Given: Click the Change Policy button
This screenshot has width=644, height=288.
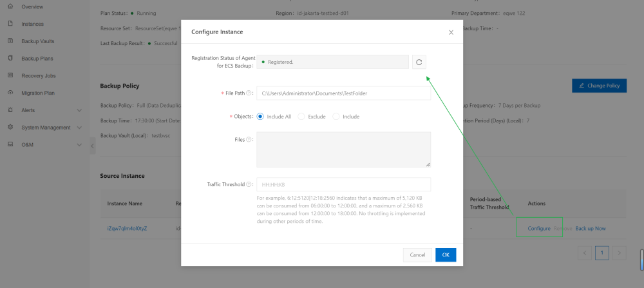Looking at the screenshot, I should [599, 86].
